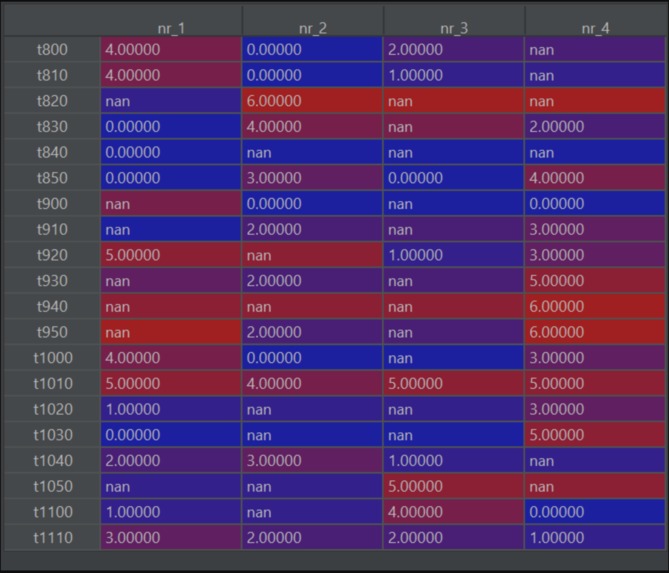This screenshot has width=669, height=573.
Task: Click the 4.00000 cell in row t1010
Action: coord(312,383)
